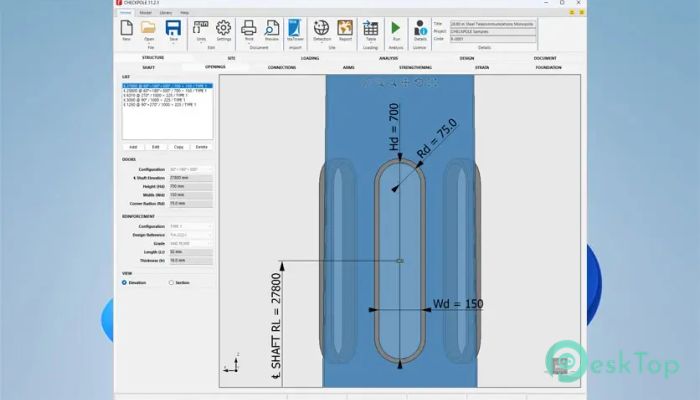The width and height of the screenshot is (700, 400).
Task: Select the highlighted 27800 opening list row
Action: [x=167, y=86]
